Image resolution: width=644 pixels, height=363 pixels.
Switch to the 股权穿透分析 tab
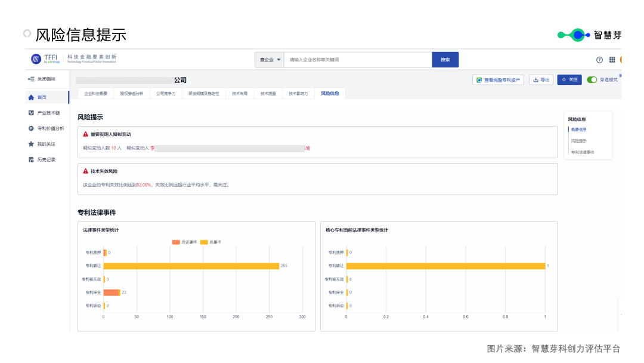coord(131,94)
